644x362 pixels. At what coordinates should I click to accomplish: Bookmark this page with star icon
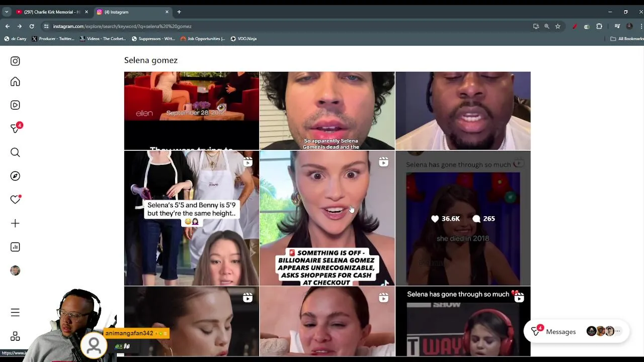click(557, 26)
